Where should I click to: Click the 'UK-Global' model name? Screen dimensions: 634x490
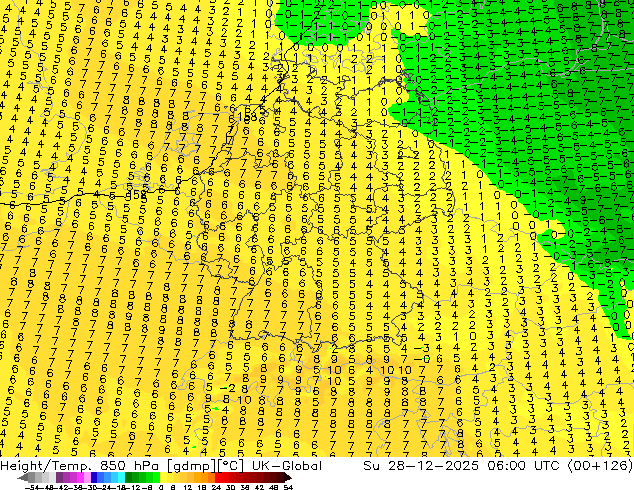click(x=287, y=466)
